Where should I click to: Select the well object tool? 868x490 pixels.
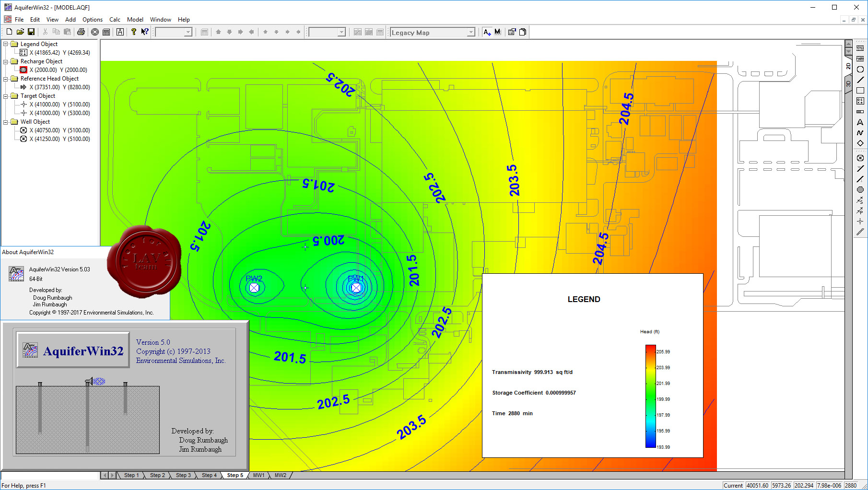tap(860, 158)
